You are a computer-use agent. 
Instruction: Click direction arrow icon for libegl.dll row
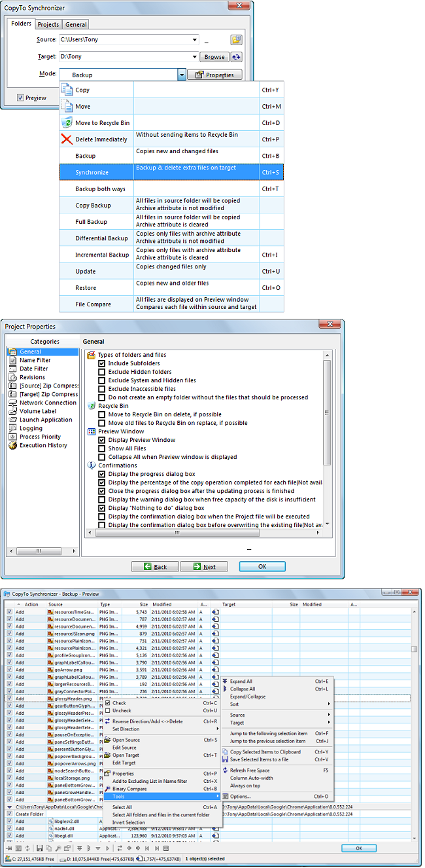pyautogui.click(x=215, y=837)
